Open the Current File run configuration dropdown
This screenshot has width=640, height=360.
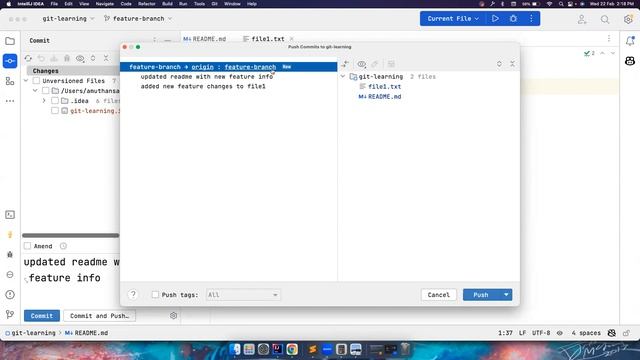click(453, 19)
